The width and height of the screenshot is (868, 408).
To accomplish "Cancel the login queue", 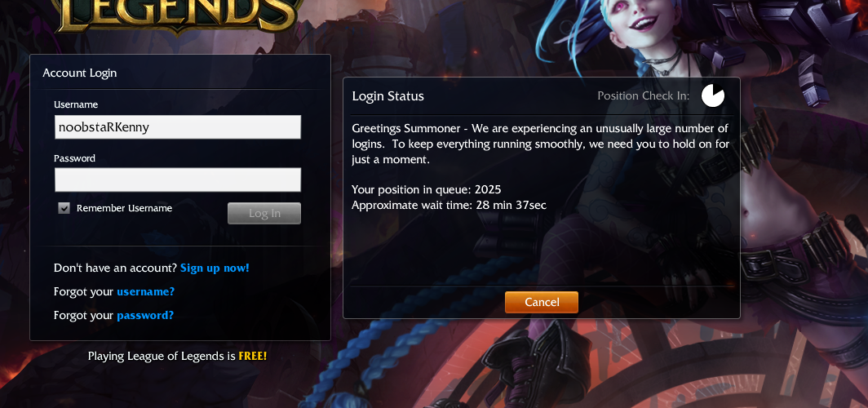I will pyautogui.click(x=542, y=302).
